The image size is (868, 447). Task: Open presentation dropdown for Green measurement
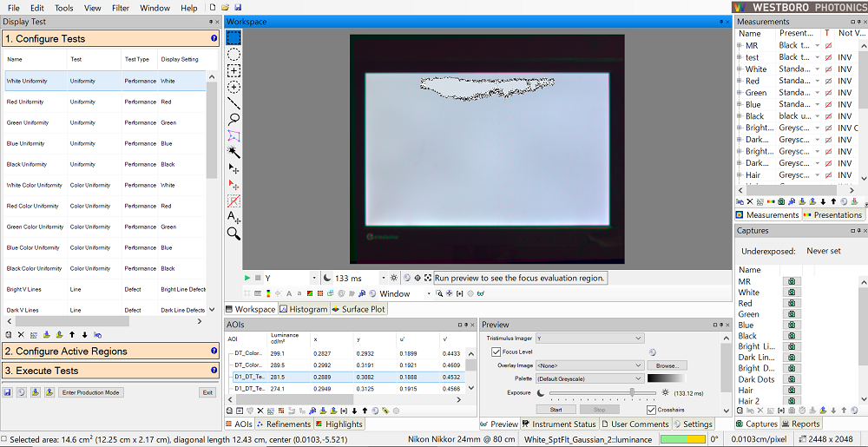pos(817,92)
